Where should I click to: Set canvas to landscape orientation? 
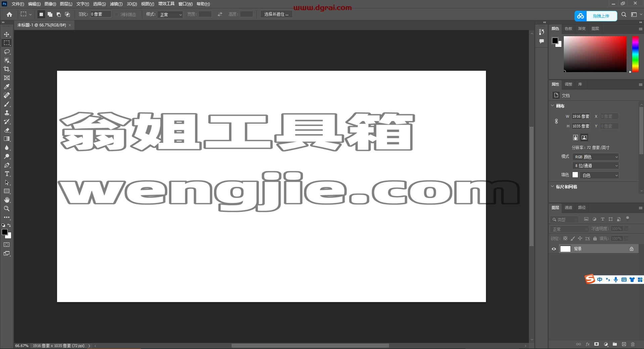[x=584, y=137]
